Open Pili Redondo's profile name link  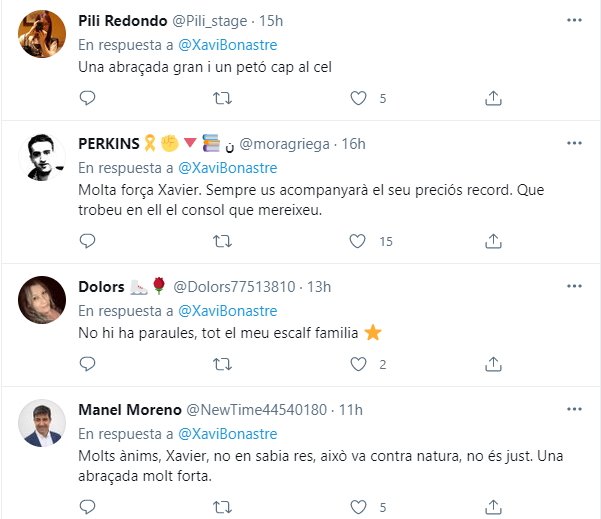pyautogui.click(x=121, y=20)
